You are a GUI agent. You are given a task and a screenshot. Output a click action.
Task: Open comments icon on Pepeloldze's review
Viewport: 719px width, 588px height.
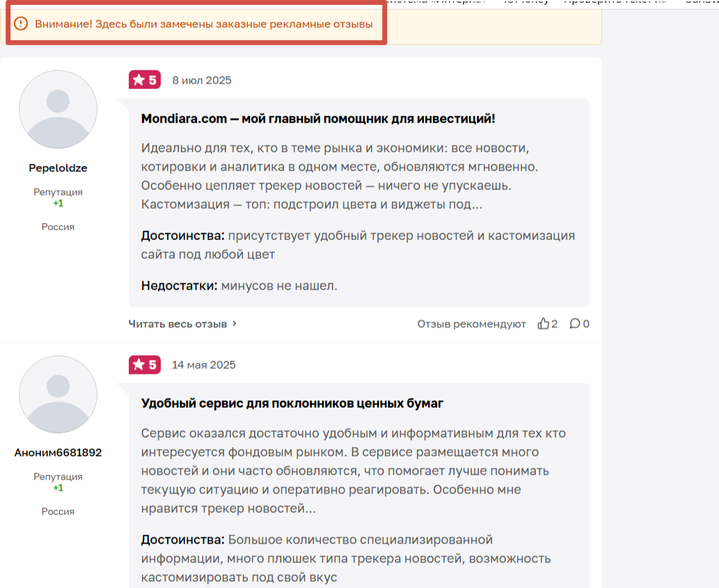[x=574, y=324]
